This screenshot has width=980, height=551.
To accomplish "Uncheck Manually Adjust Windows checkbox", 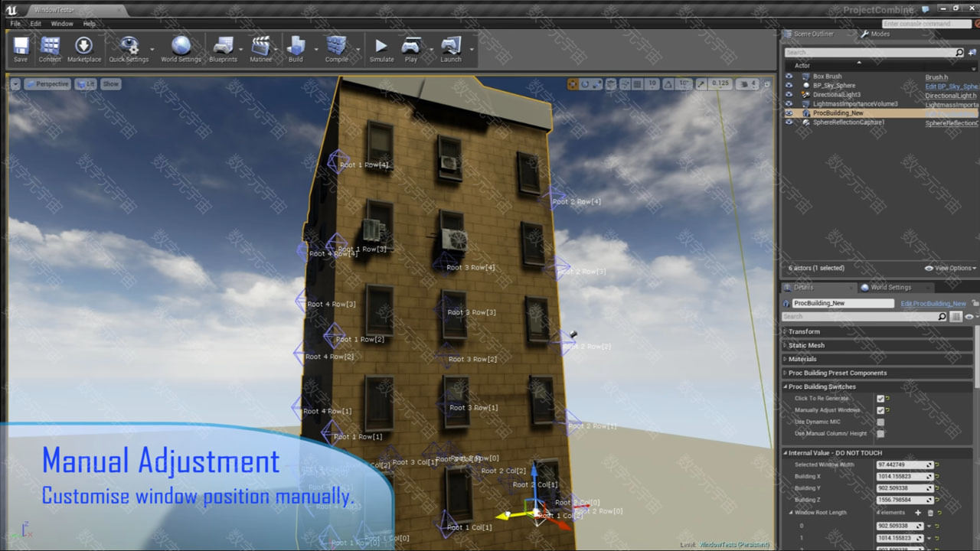I will point(880,410).
